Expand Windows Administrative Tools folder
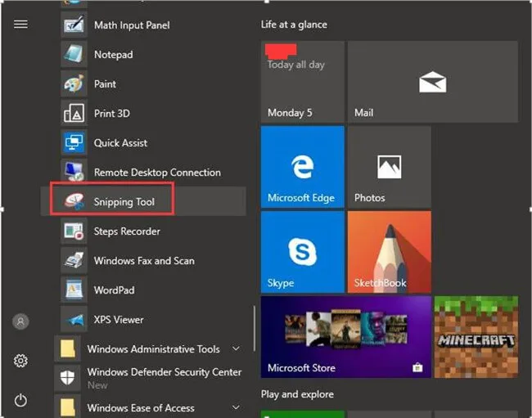This screenshot has width=532, height=418. (153, 349)
